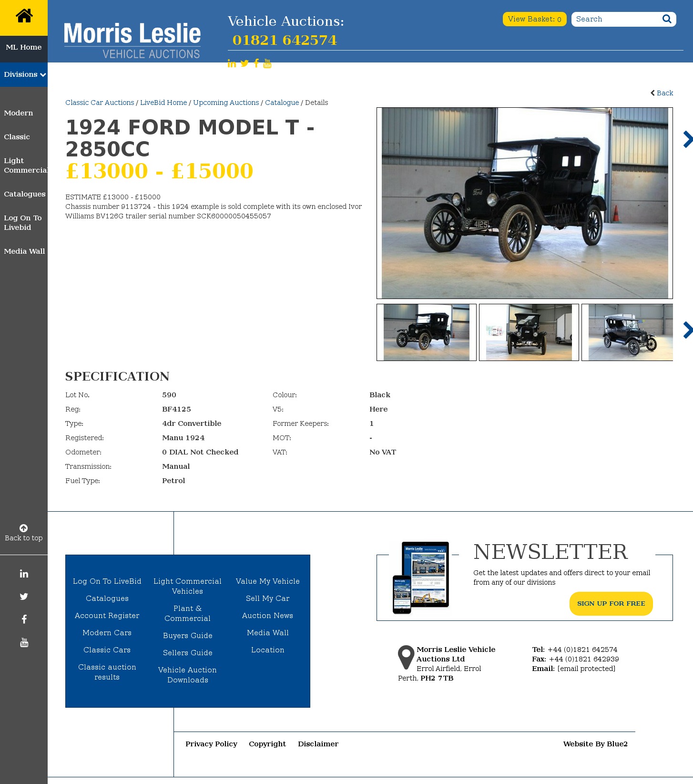The height and width of the screenshot is (784, 693).
Task: Open Twitter icon in header
Action: click(x=245, y=63)
